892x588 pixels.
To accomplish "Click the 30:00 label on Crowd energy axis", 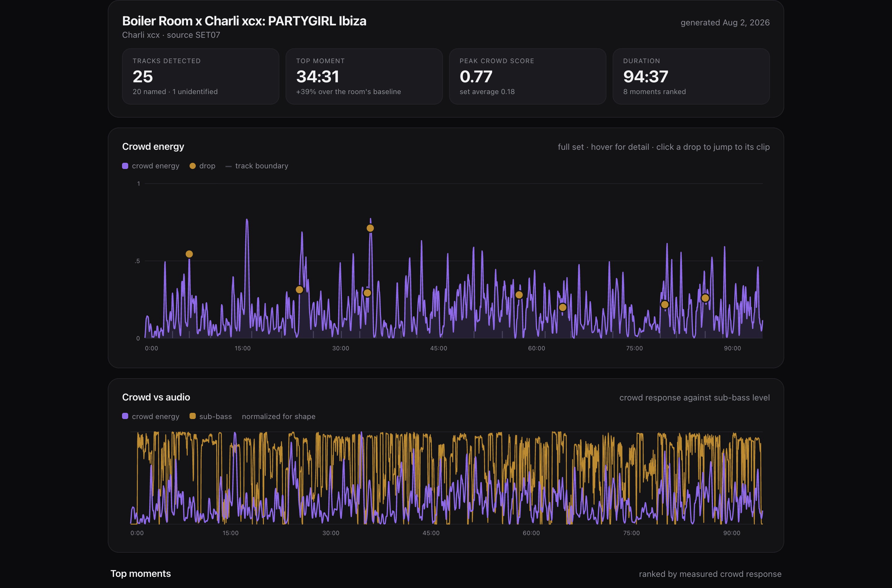I will point(341,348).
